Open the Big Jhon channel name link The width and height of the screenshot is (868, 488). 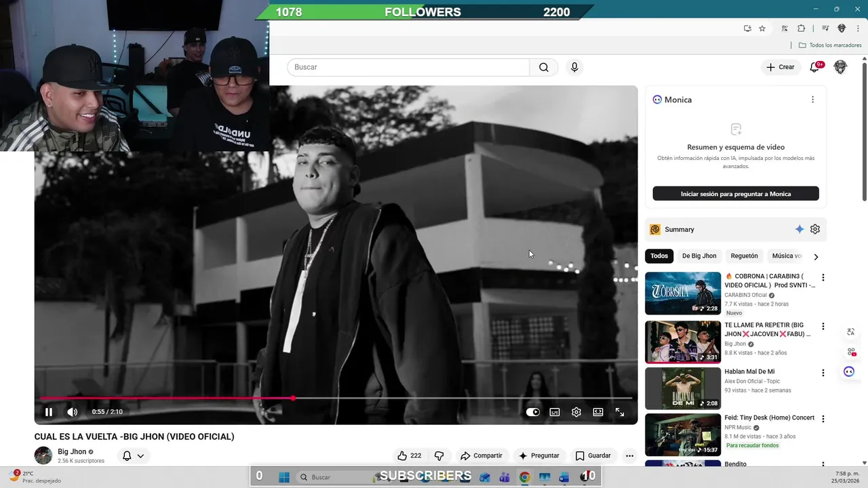click(72, 451)
